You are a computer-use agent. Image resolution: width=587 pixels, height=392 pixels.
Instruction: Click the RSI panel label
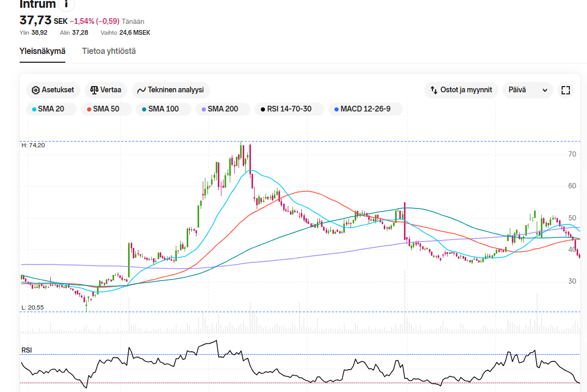(26, 350)
